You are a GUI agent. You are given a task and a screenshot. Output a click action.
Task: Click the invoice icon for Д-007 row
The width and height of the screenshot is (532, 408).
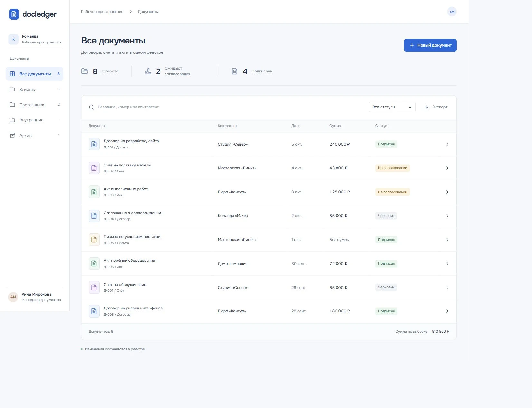click(x=94, y=287)
